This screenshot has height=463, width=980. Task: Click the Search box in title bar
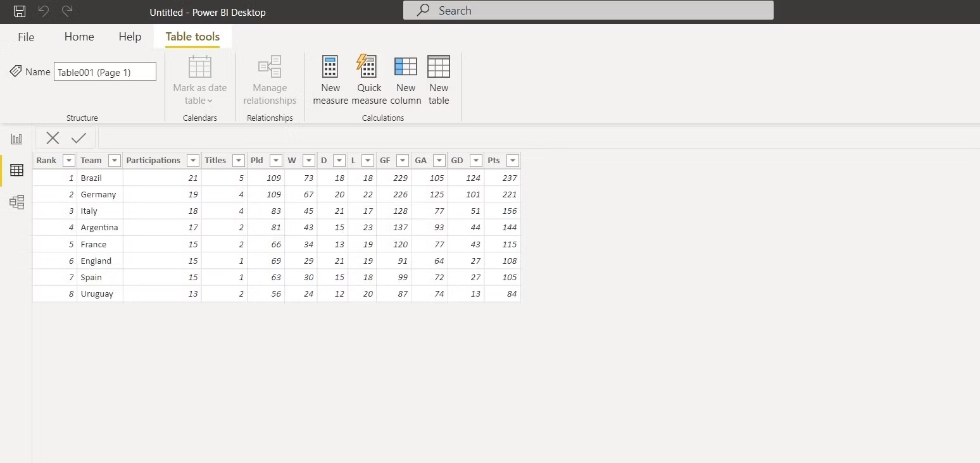[x=588, y=10]
